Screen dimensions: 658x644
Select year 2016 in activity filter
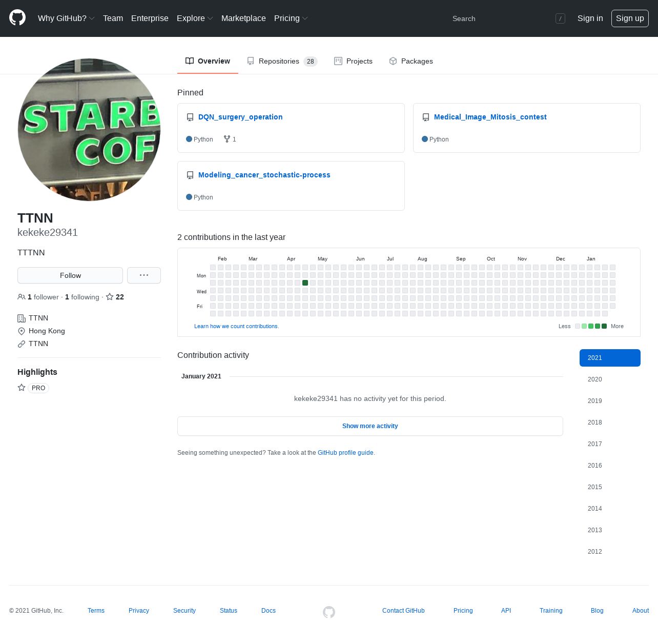coord(610,466)
